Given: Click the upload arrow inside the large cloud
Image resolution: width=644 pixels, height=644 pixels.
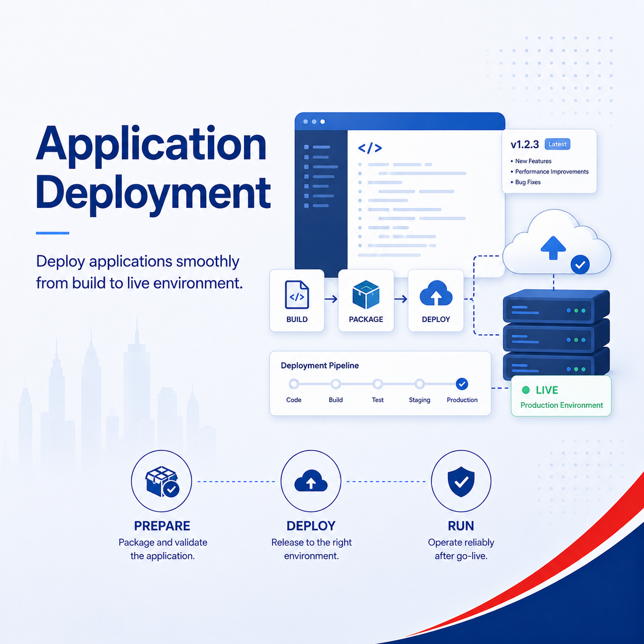Looking at the screenshot, I should [553, 248].
